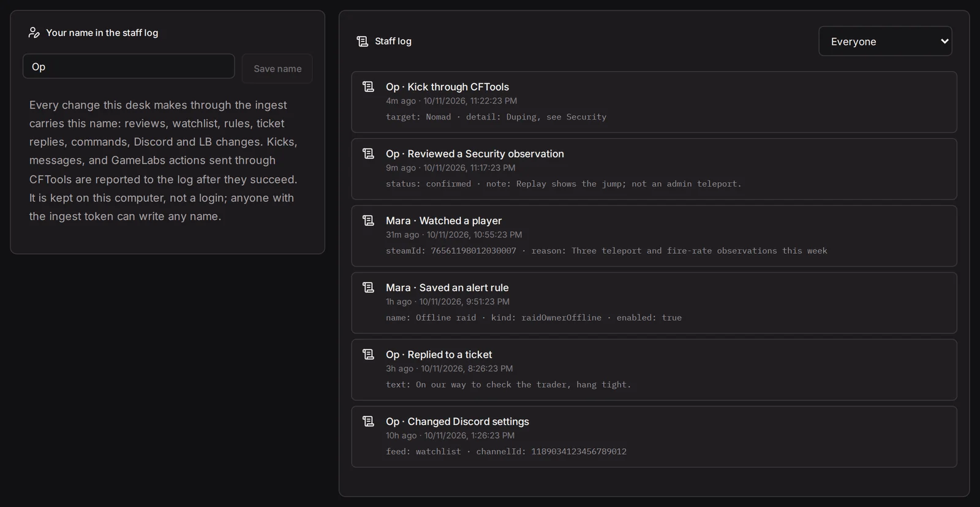Click the 'Op · Changed Discord settings' title
Image resolution: width=980 pixels, height=507 pixels.
pyautogui.click(x=457, y=421)
